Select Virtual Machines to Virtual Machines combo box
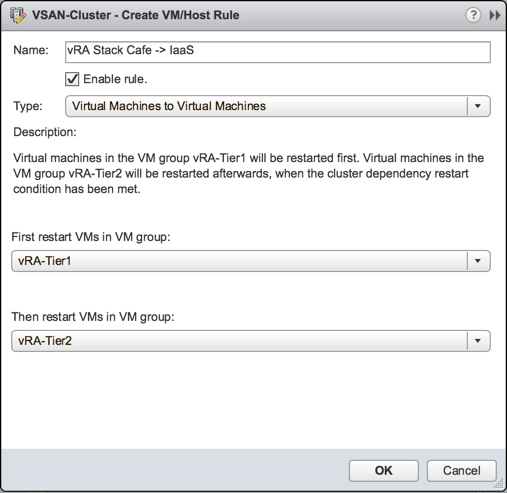This screenshot has width=507, height=493. click(x=278, y=106)
